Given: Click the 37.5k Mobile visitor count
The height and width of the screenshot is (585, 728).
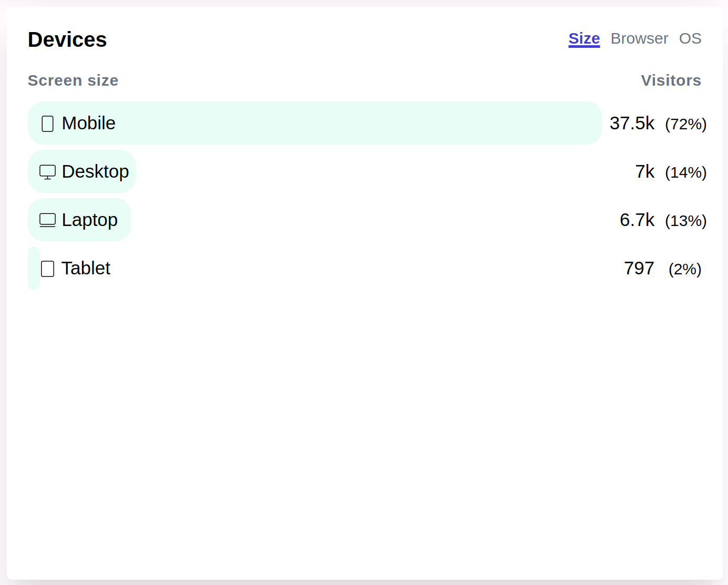Looking at the screenshot, I should [x=632, y=123].
